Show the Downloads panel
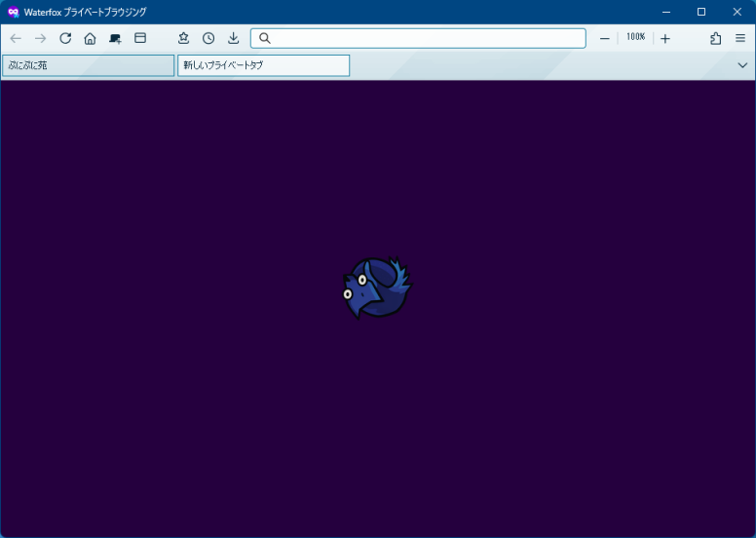The height and width of the screenshot is (538, 756). pos(233,38)
